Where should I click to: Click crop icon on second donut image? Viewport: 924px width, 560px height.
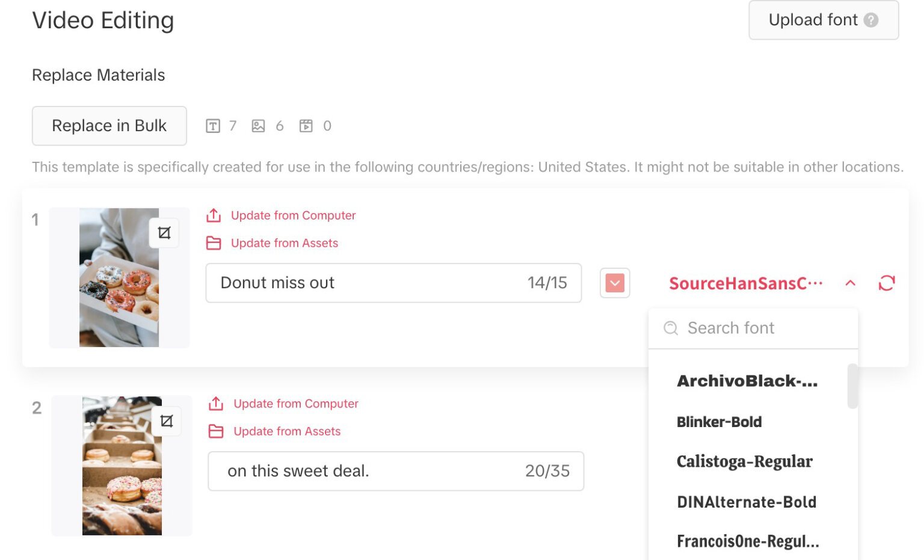tap(167, 421)
